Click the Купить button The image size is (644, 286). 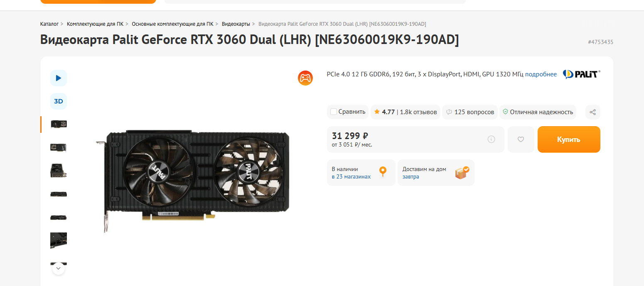(x=569, y=139)
